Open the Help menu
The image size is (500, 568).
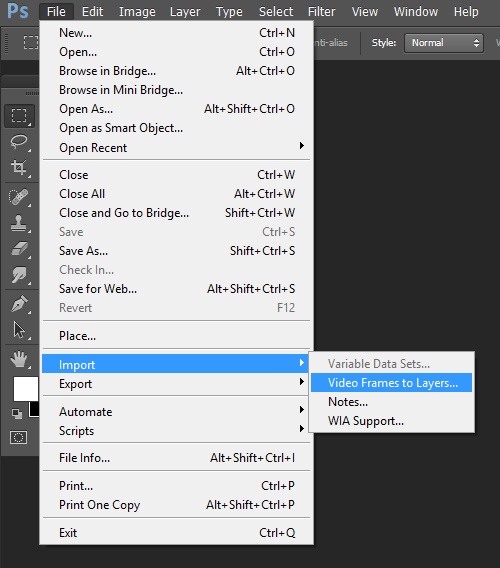click(x=466, y=12)
